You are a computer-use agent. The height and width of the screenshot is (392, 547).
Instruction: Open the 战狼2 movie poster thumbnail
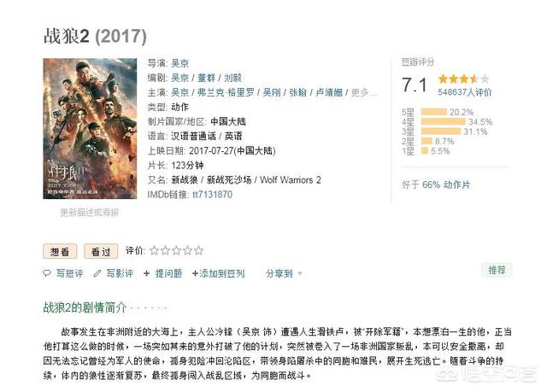(x=89, y=128)
